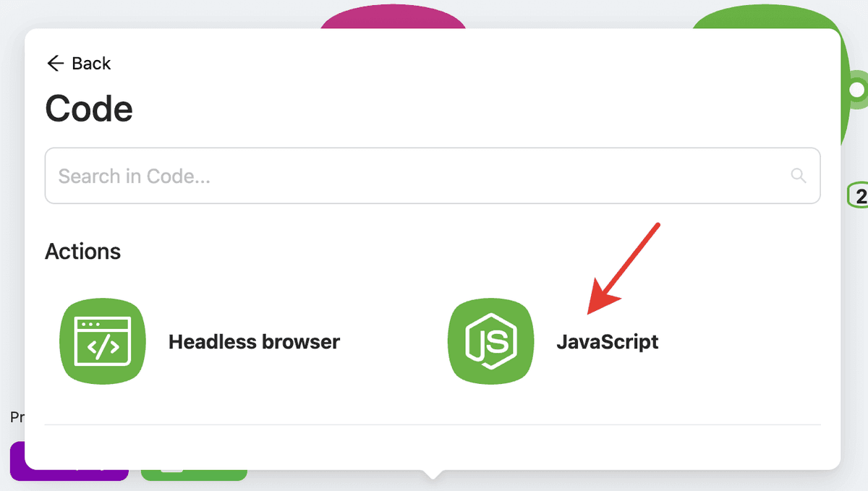Click the red annotation arrow's tip
This screenshot has height=491, width=868.
(590, 312)
